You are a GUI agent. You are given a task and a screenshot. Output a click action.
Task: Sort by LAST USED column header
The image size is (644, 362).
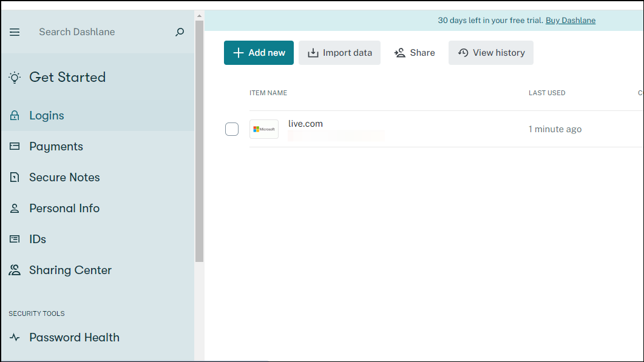click(x=547, y=93)
